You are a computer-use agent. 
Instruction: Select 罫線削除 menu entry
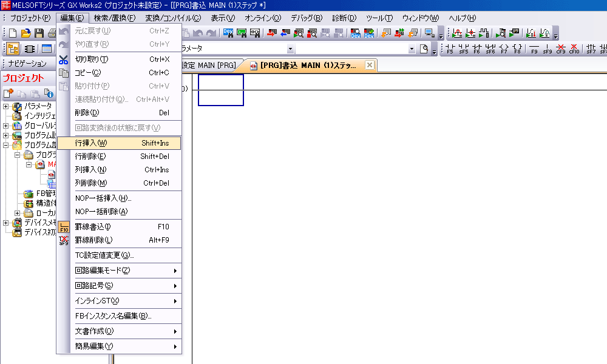[119, 240]
